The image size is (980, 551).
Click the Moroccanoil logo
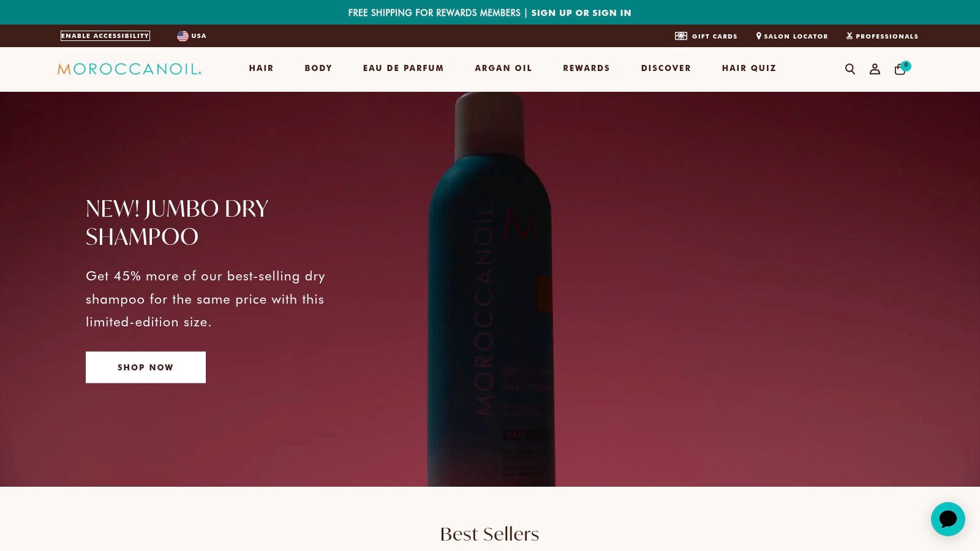(x=129, y=69)
